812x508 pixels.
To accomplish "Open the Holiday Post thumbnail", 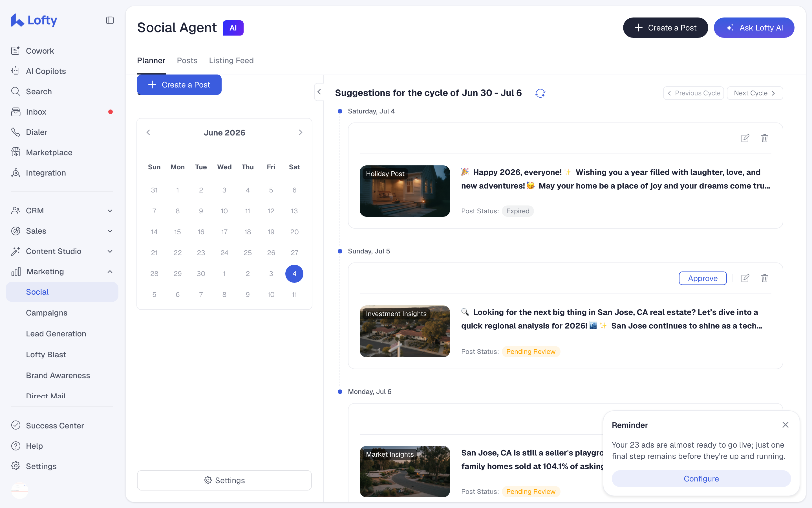I will [405, 191].
